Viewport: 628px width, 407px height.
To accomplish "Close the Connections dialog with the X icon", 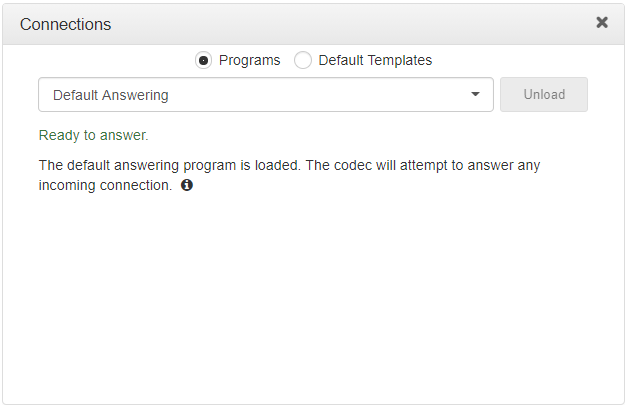I will pyautogui.click(x=602, y=22).
